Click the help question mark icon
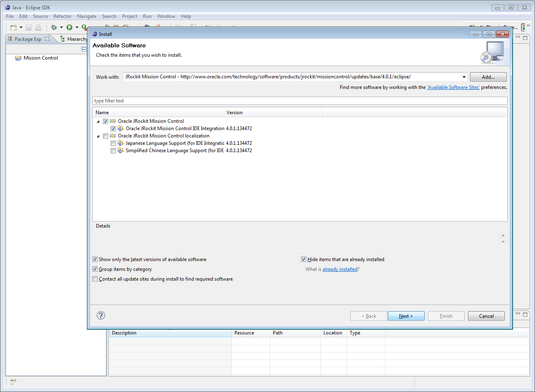The image size is (535, 392). coord(101,315)
